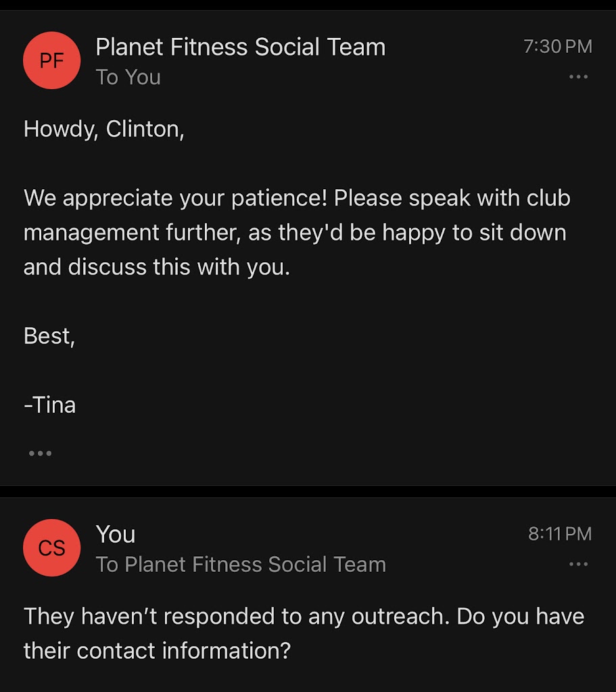Click "They haven't responded to any outreach" text

pos(237,616)
